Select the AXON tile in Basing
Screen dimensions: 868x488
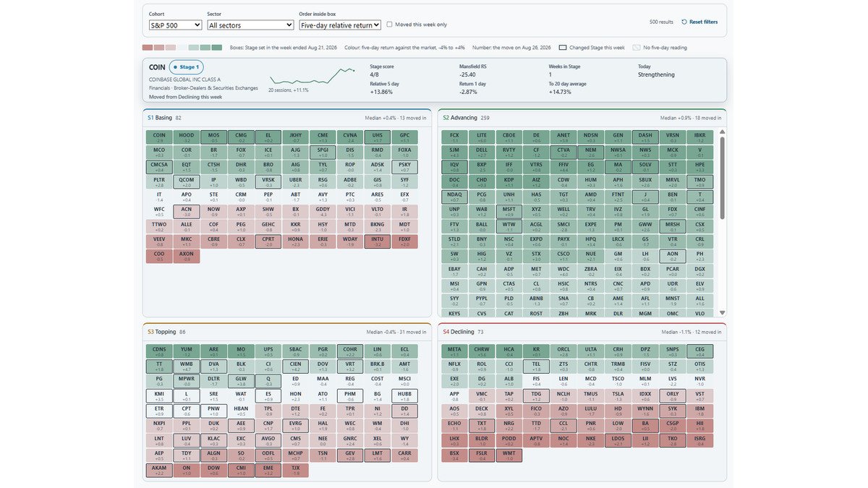click(x=187, y=256)
